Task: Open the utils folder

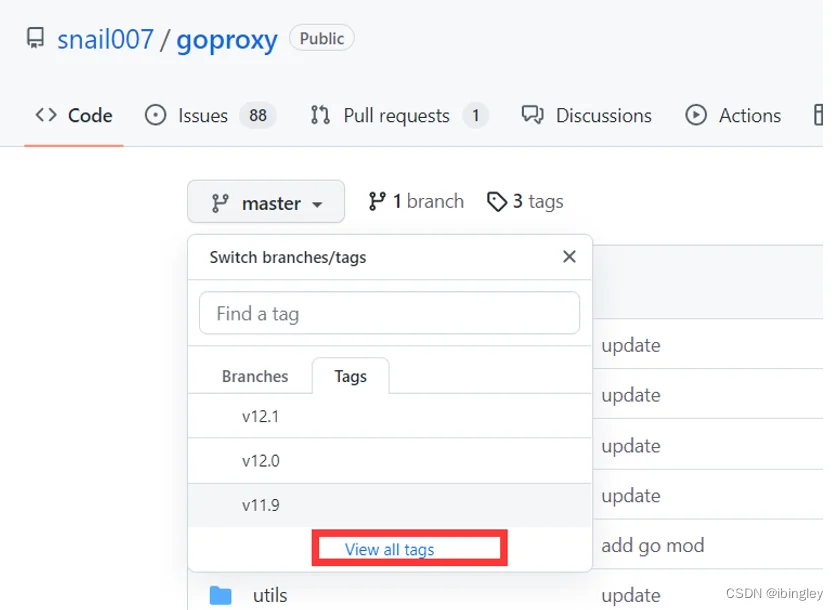Action: [x=270, y=595]
